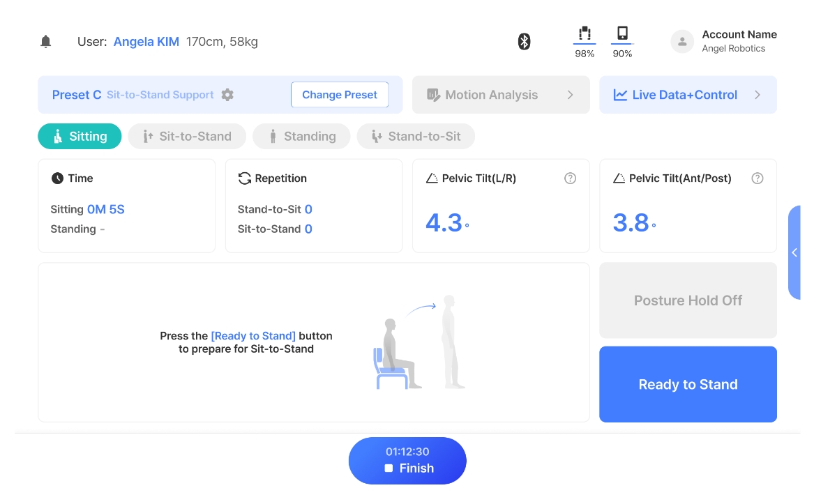Image resolution: width=814 pixels, height=504 pixels.
Task: Click the user name Angela KIM
Action: click(x=146, y=42)
